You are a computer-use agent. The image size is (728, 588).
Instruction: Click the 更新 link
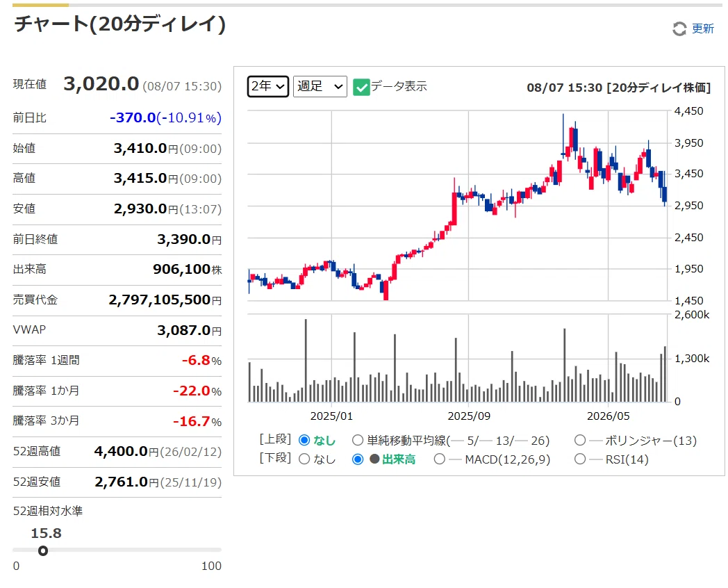click(703, 28)
